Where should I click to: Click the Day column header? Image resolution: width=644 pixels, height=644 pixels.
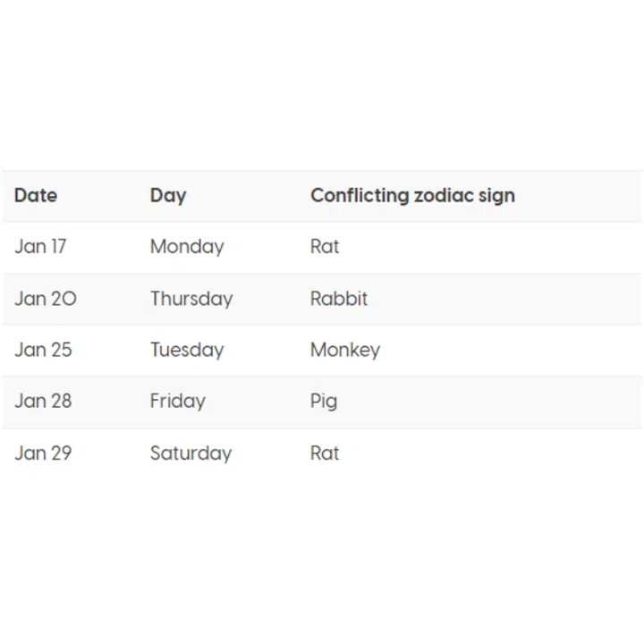(168, 195)
